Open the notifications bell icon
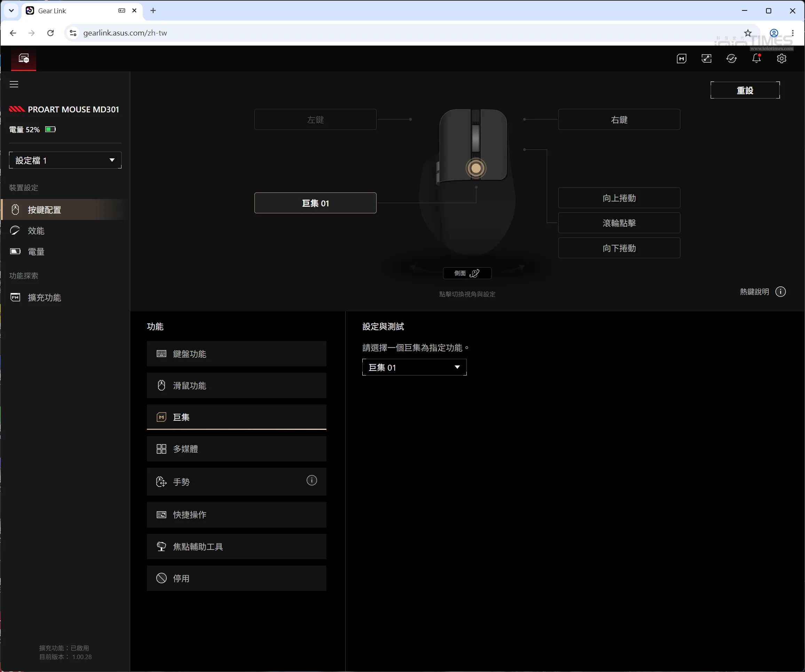The width and height of the screenshot is (805, 672). [756, 59]
